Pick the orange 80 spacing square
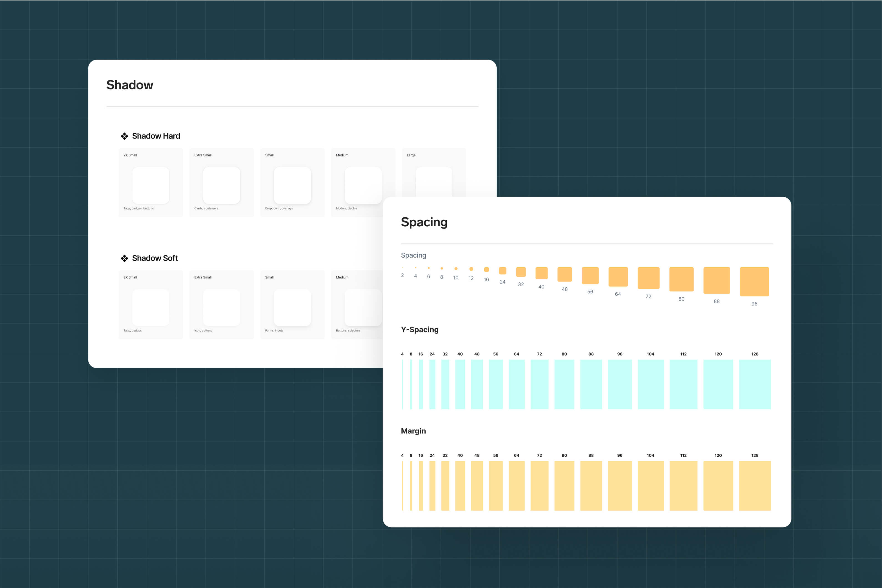This screenshot has height=588, width=882. pyautogui.click(x=681, y=279)
